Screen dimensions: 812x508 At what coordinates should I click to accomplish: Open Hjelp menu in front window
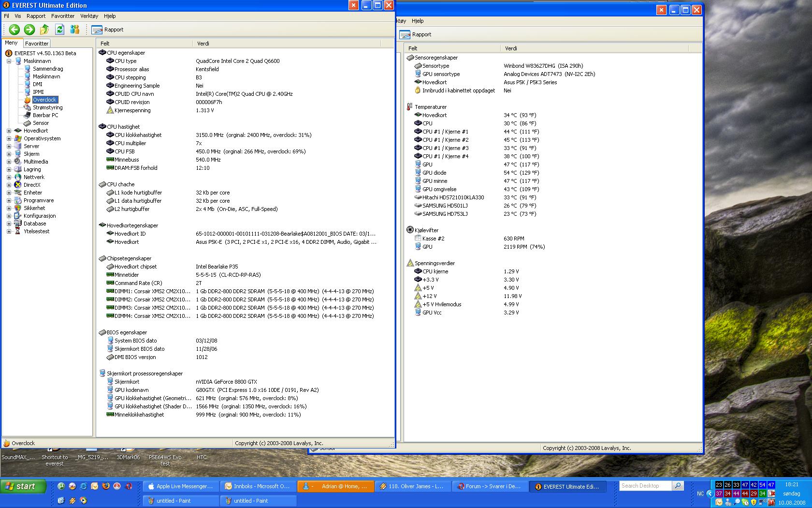pyautogui.click(x=110, y=16)
